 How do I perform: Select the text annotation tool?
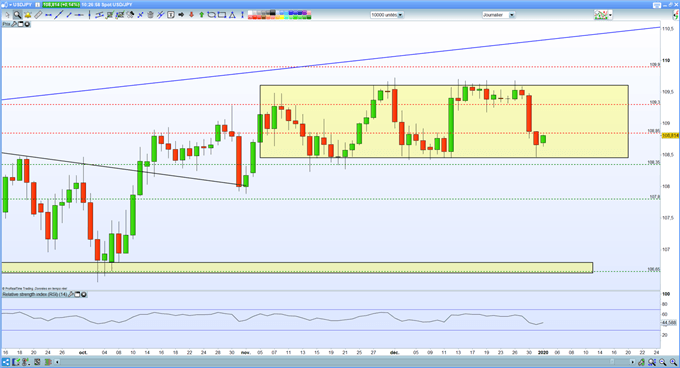click(x=171, y=15)
